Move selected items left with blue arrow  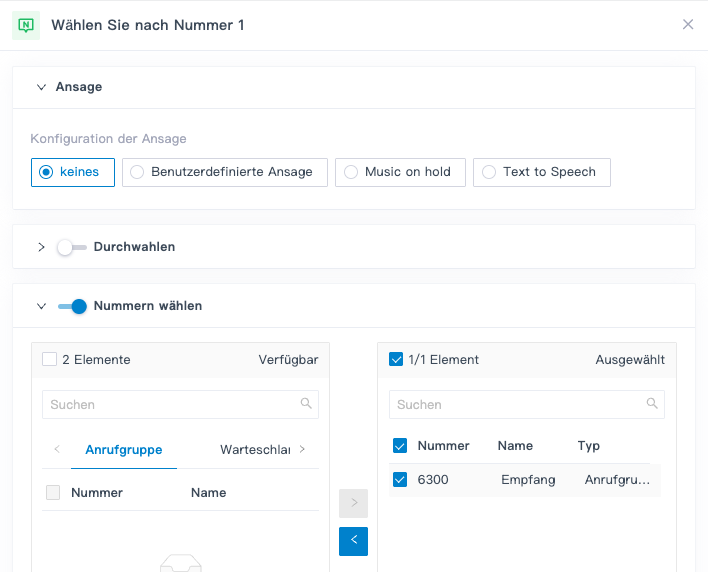353,541
